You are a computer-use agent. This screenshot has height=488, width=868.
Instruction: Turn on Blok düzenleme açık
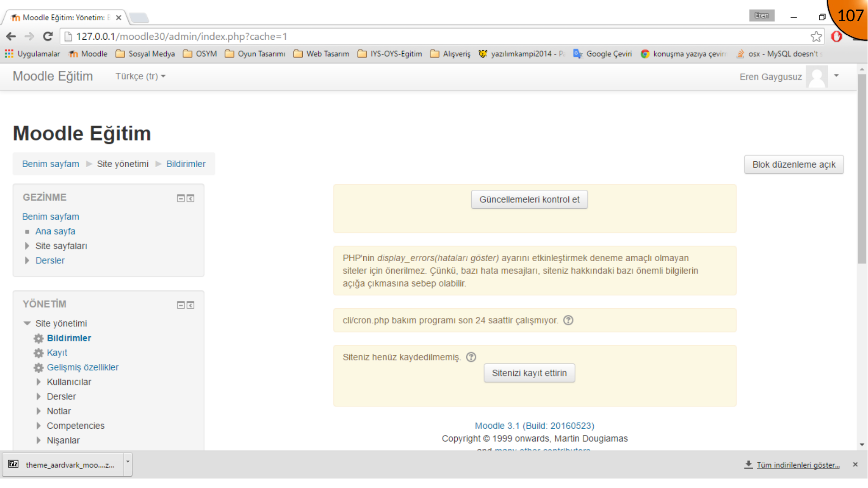click(794, 165)
